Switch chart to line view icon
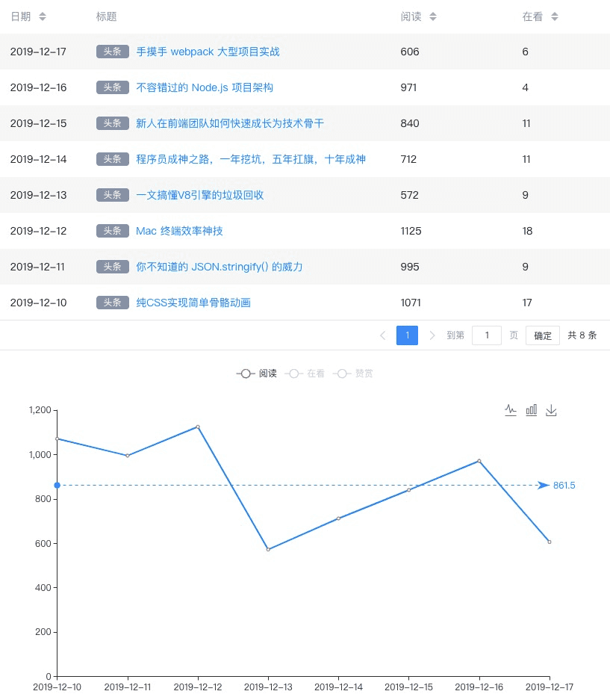Viewport: 610px width, 700px height. point(511,410)
